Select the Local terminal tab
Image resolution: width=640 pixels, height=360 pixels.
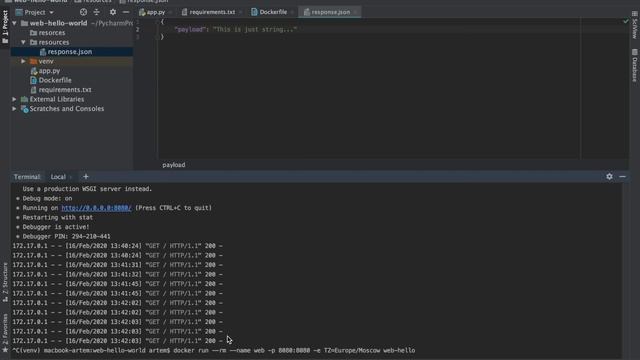coord(58,177)
